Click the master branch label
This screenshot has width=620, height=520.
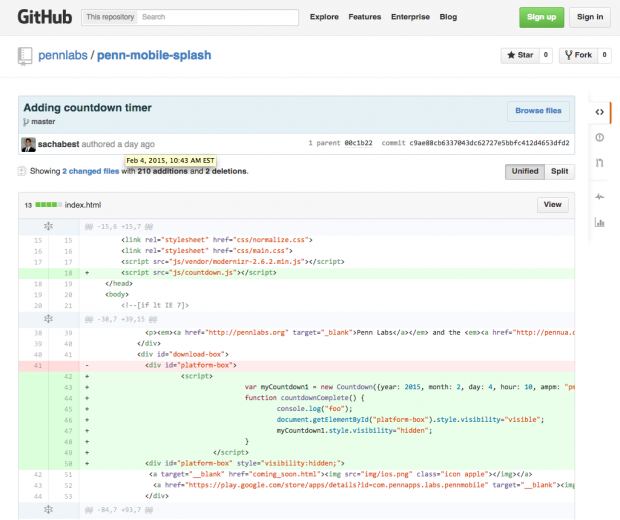point(43,122)
